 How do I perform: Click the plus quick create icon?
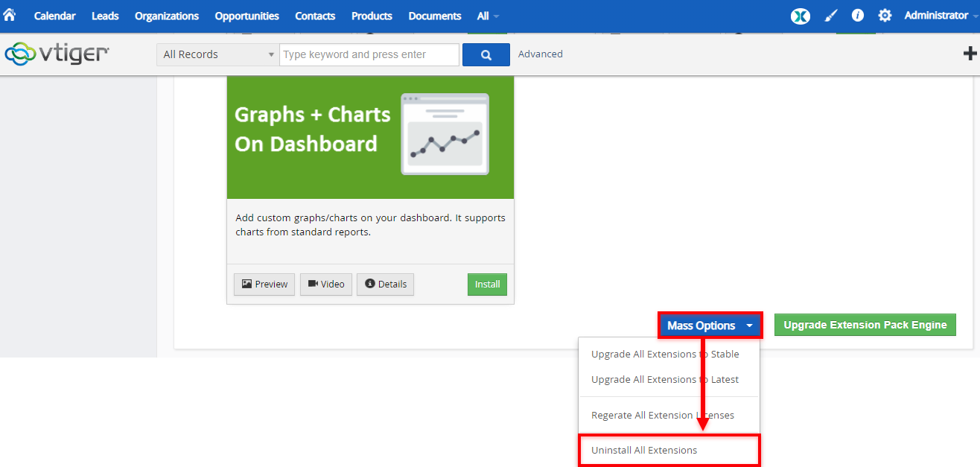[970, 54]
